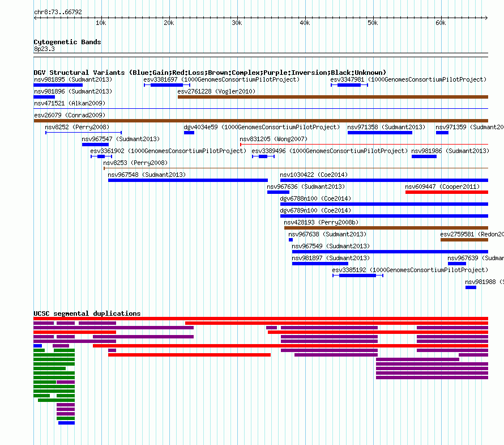Click DGV Structural Variants track title
The width and height of the screenshot is (504, 445).
210,73
